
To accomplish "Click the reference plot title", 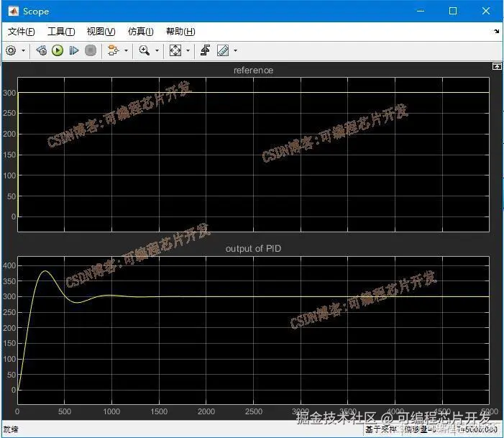I will tap(253, 70).
